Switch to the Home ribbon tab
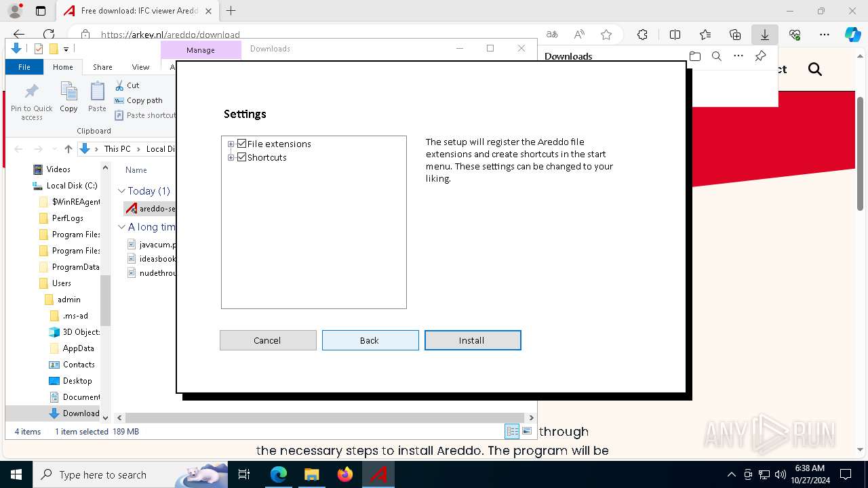The width and height of the screenshot is (868, 488). (63, 67)
